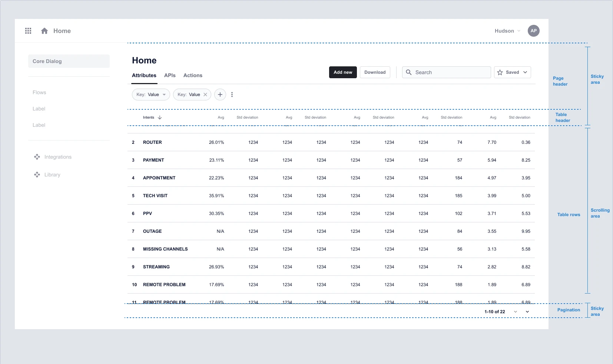Image resolution: width=613 pixels, height=364 pixels.
Task: Open the AP user avatar
Action: (x=534, y=31)
